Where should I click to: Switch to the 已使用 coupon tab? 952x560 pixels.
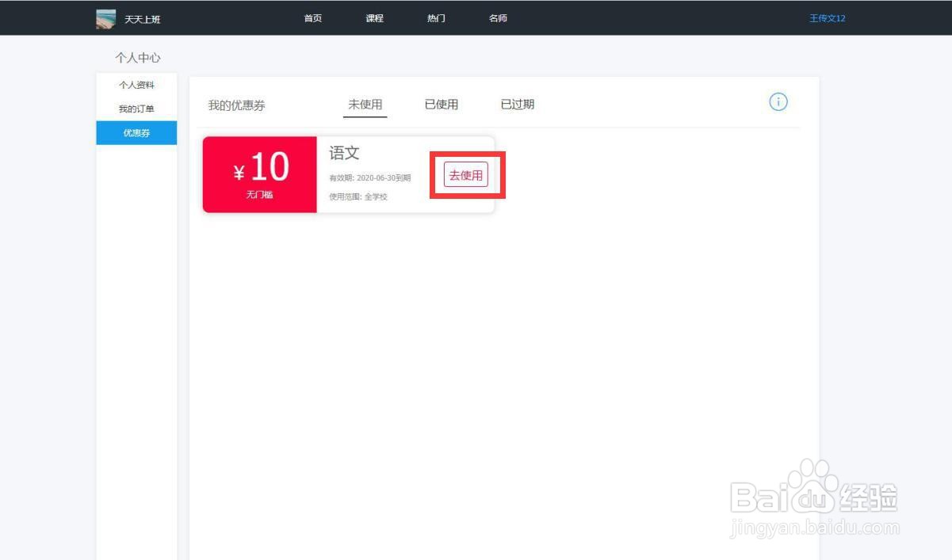click(442, 104)
